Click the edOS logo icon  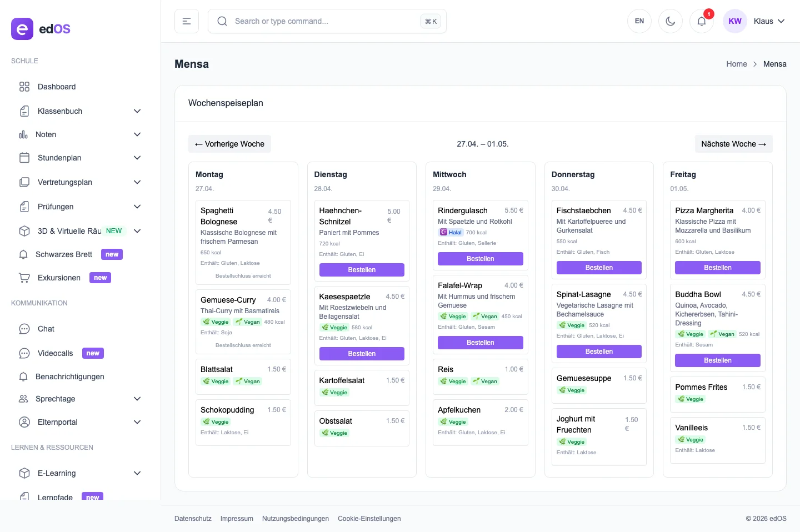coord(22,29)
